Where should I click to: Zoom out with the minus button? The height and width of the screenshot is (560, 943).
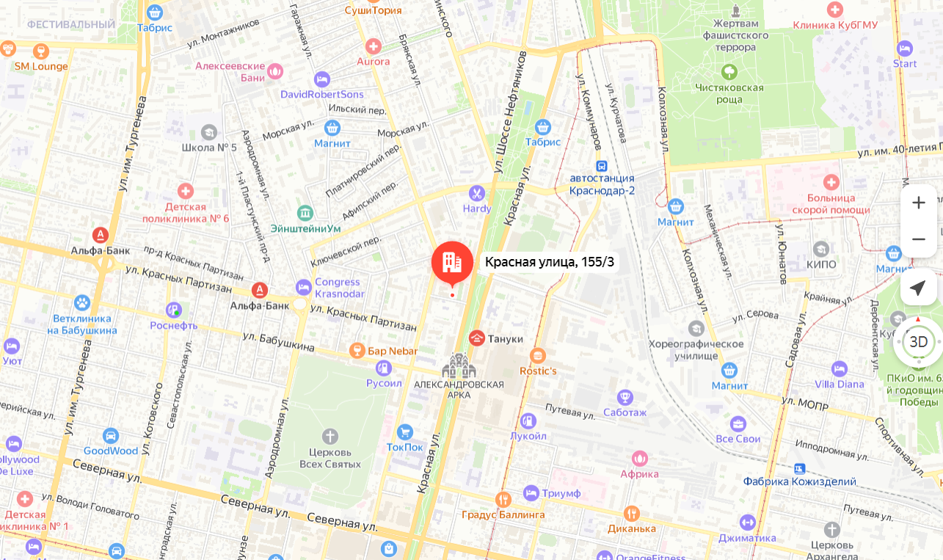click(x=918, y=239)
